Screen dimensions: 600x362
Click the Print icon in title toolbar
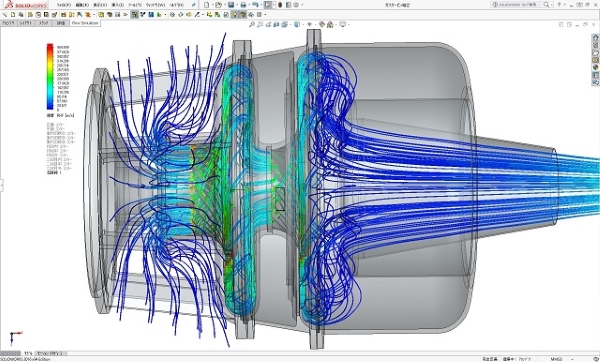(x=243, y=5)
